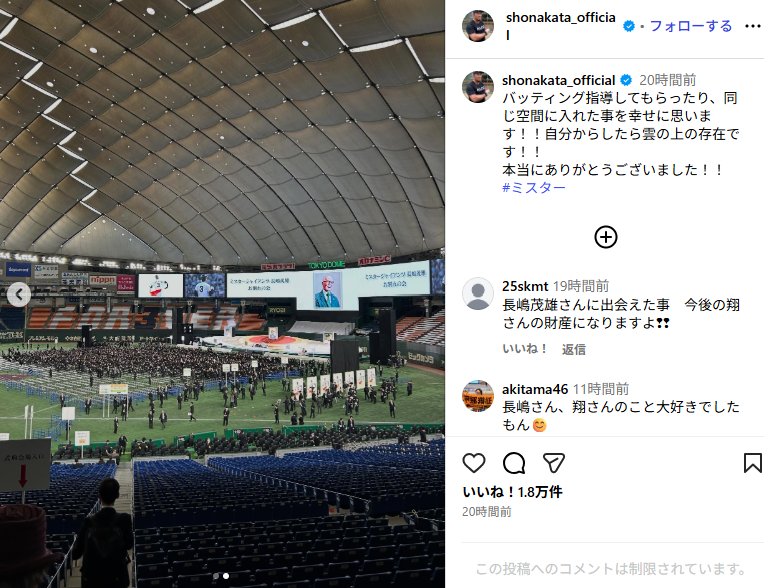View the いいね！1.8万件 likes list

coord(512,492)
